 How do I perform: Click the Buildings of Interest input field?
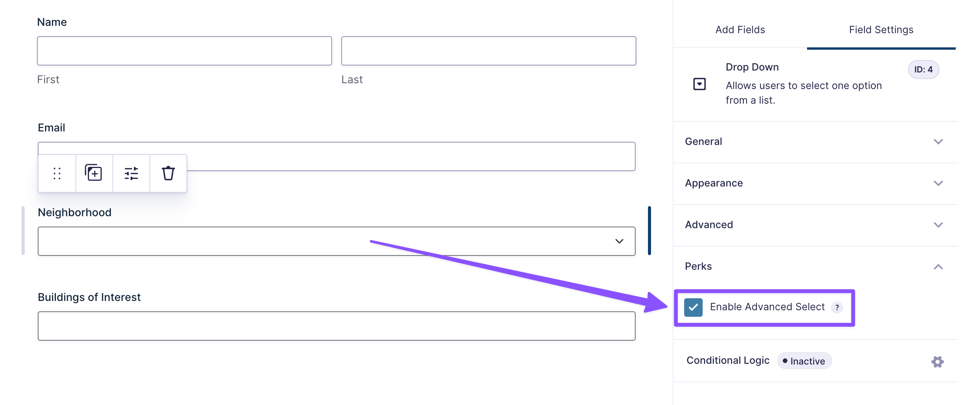336,326
